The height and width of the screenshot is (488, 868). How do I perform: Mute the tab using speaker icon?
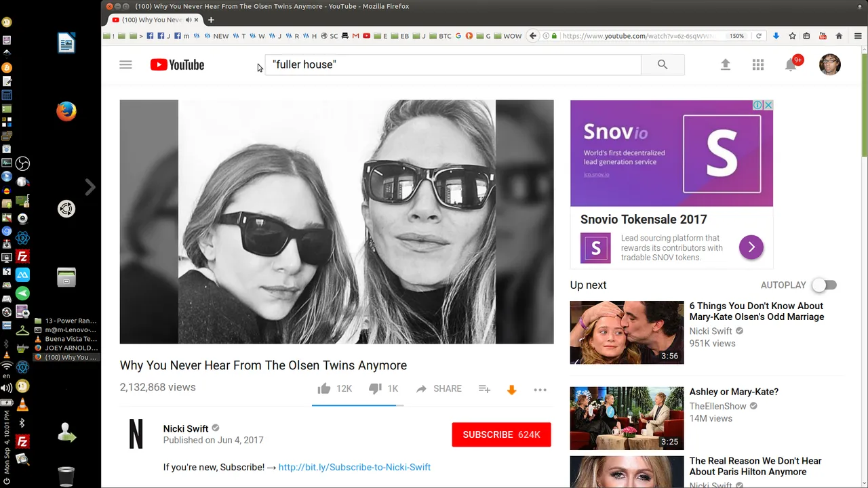(189, 20)
